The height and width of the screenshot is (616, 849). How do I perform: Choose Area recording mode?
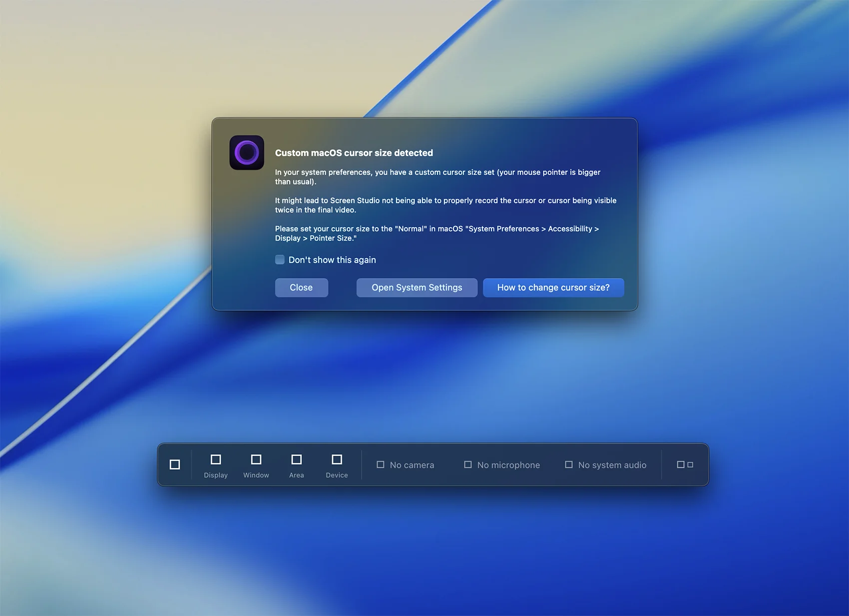click(x=297, y=460)
